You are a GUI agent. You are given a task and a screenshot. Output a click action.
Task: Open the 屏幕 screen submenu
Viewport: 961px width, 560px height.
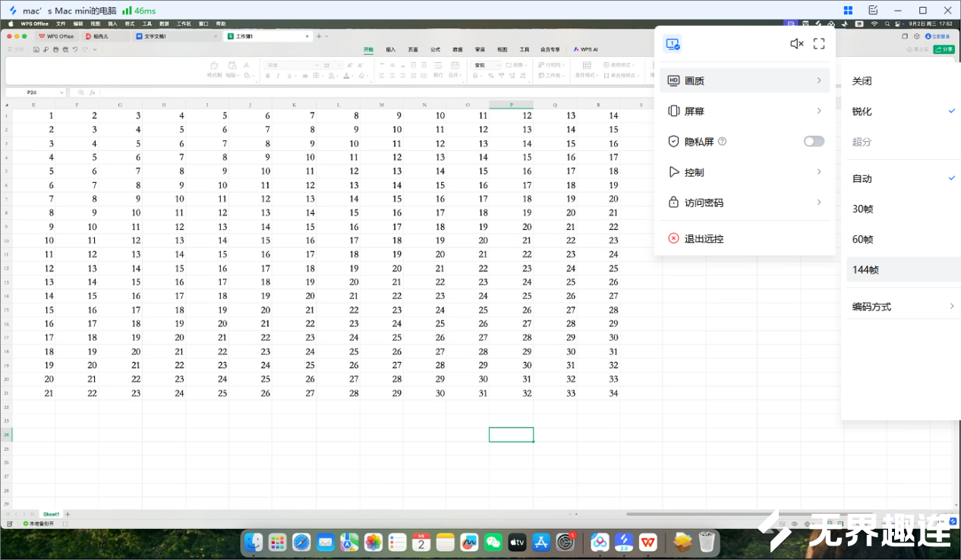click(x=745, y=111)
